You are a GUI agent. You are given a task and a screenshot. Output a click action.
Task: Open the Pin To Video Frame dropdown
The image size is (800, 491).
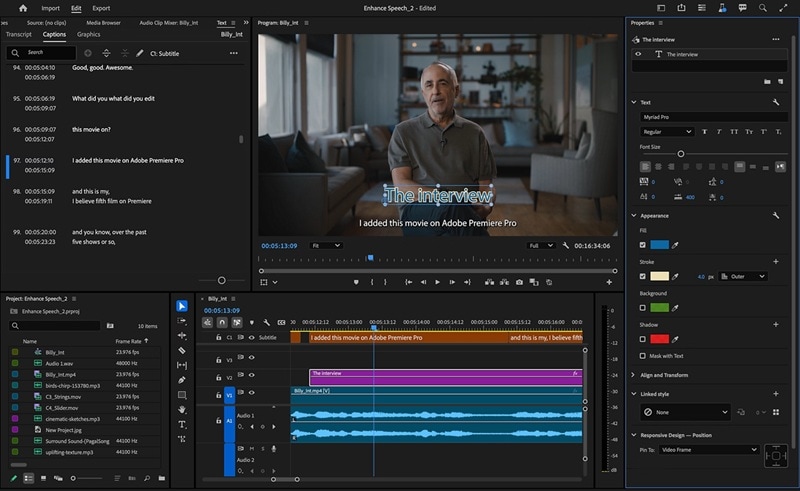708,450
